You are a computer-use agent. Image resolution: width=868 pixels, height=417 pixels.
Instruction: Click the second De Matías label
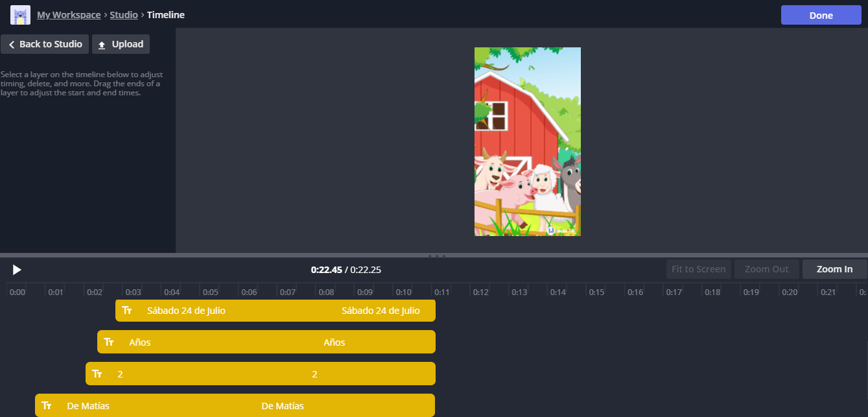(282, 406)
